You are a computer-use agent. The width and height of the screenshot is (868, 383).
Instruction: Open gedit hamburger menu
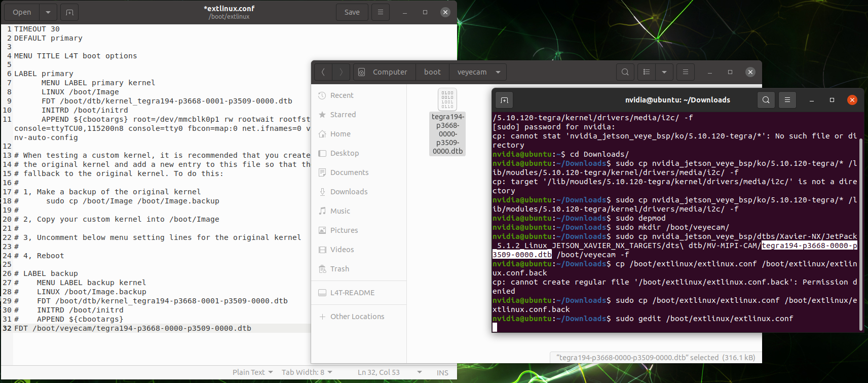coord(380,12)
